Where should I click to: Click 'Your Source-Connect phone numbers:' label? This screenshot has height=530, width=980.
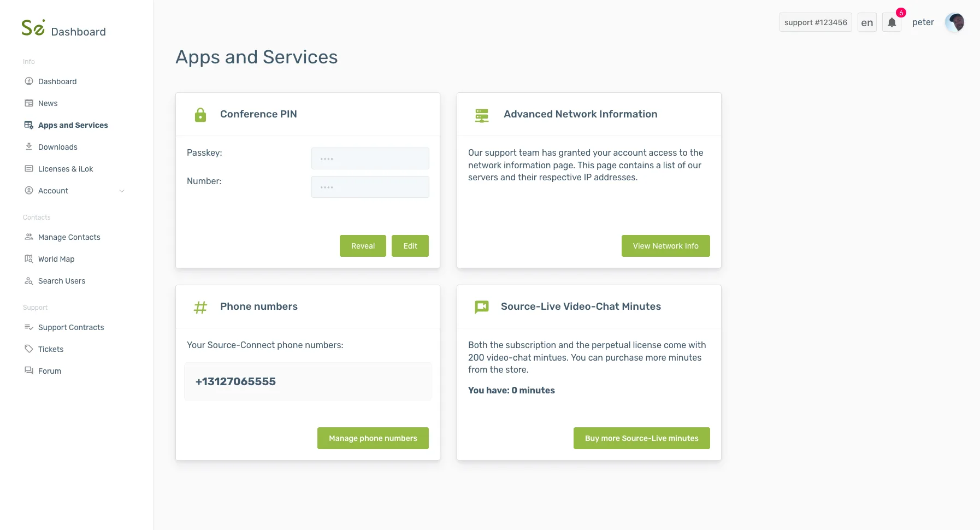265,345
